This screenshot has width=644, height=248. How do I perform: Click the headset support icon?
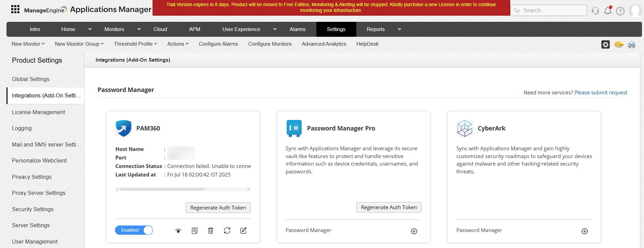(595, 11)
